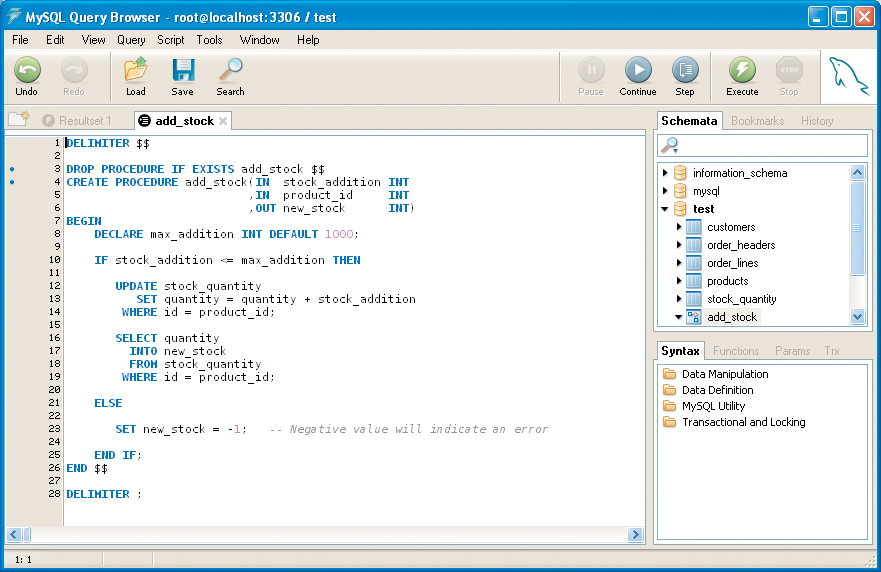The height and width of the screenshot is (572, 881).
Task: Switch to the History tab
Action: pyautogui.click(x=817, y=121)
